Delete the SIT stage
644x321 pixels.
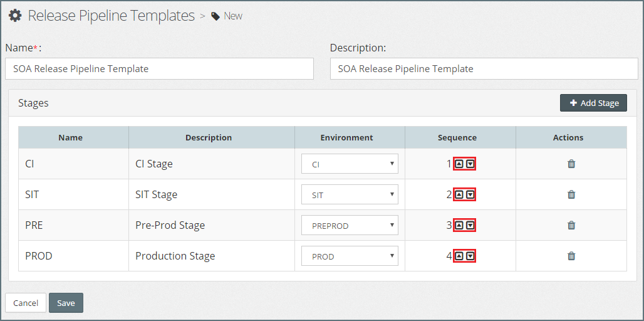tap(571, 195)
